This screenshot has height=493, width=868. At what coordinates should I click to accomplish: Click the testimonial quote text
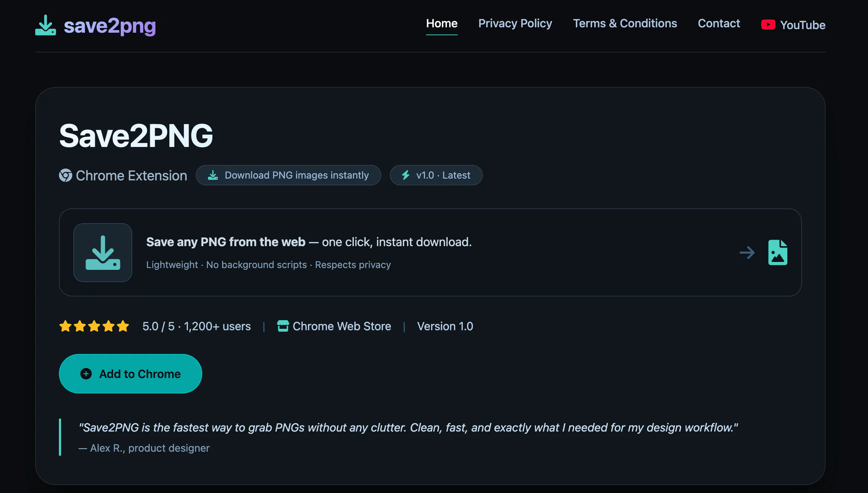[408, 428]
